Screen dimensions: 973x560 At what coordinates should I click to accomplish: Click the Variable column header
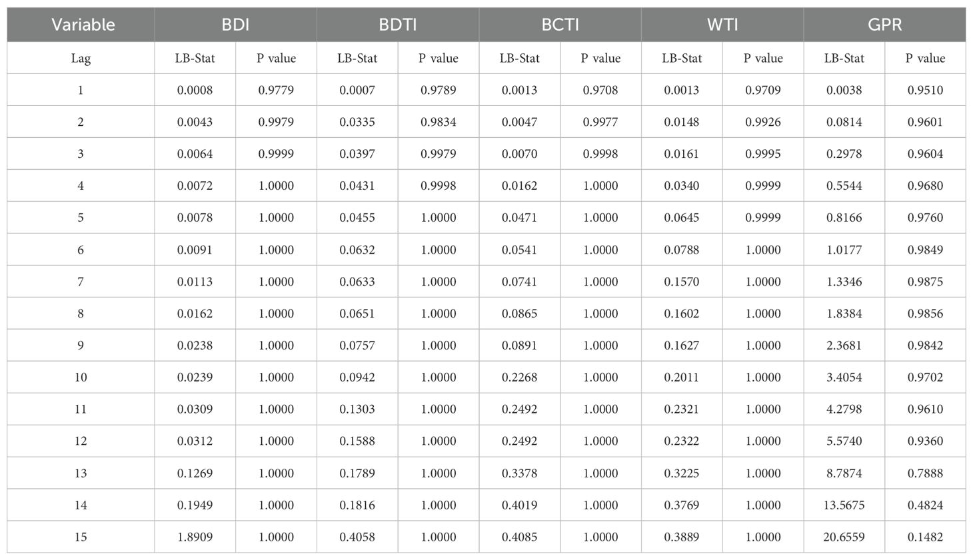tap(83, 25)
